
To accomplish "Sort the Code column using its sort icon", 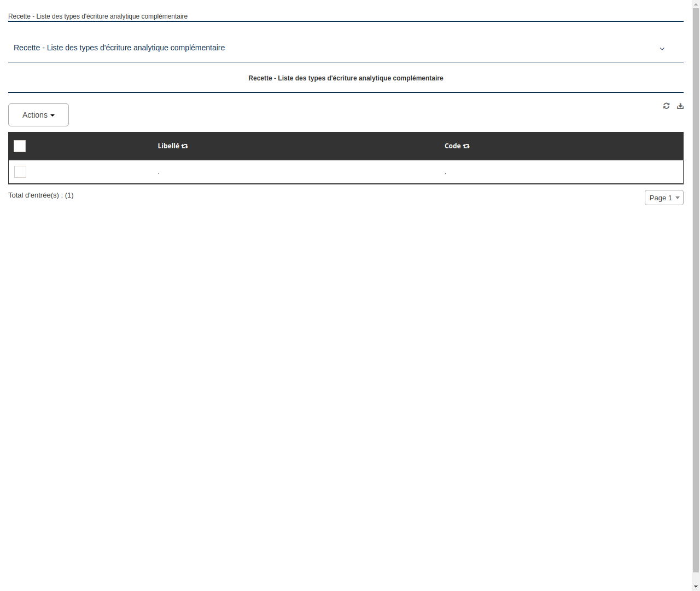I will click(466, 146).
